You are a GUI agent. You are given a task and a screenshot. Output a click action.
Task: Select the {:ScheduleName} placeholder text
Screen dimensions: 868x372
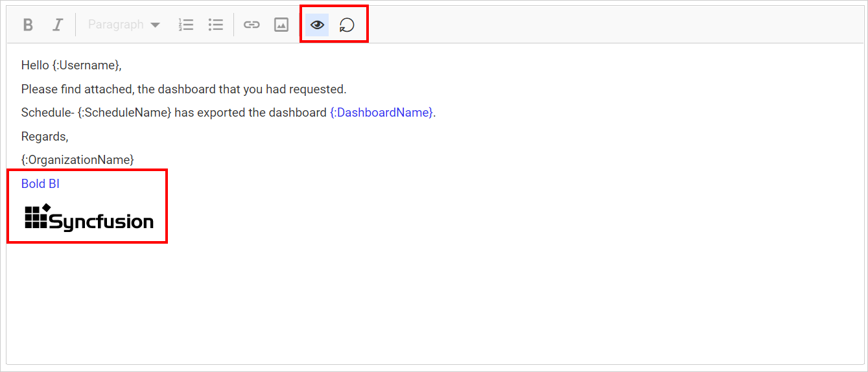pos(124,112)
